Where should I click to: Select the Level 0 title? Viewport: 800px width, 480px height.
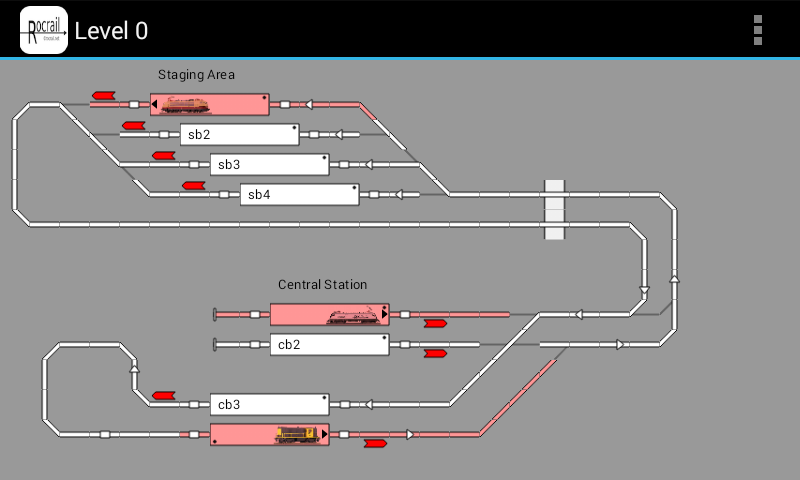click(111, 31)
